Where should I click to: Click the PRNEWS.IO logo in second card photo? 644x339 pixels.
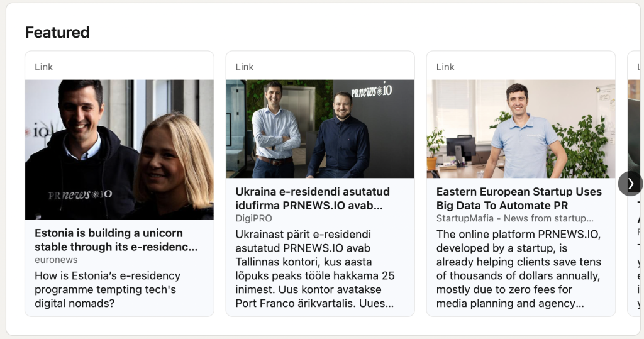pyautogui.click(x=372, y=91)
